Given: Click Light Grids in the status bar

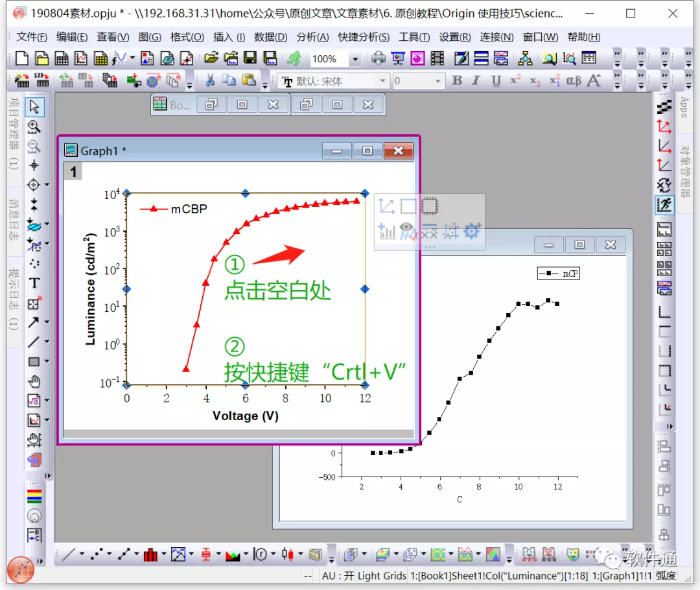Looking at the screenshot, I should (382, 576).
